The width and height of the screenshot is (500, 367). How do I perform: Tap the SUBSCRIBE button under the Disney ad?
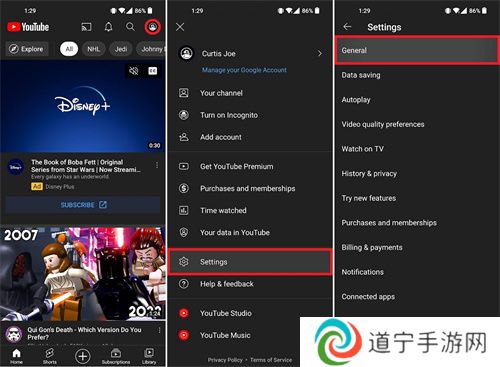pyautogui.click(x=83, y=205)
